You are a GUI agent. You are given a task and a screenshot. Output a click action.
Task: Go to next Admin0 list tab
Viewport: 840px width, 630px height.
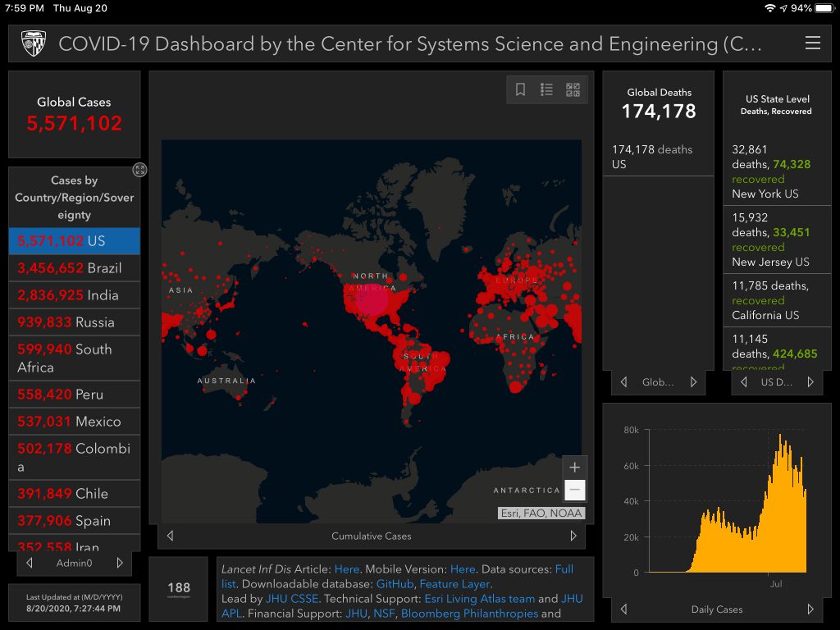pyautogui.click(x=120, y=563)
